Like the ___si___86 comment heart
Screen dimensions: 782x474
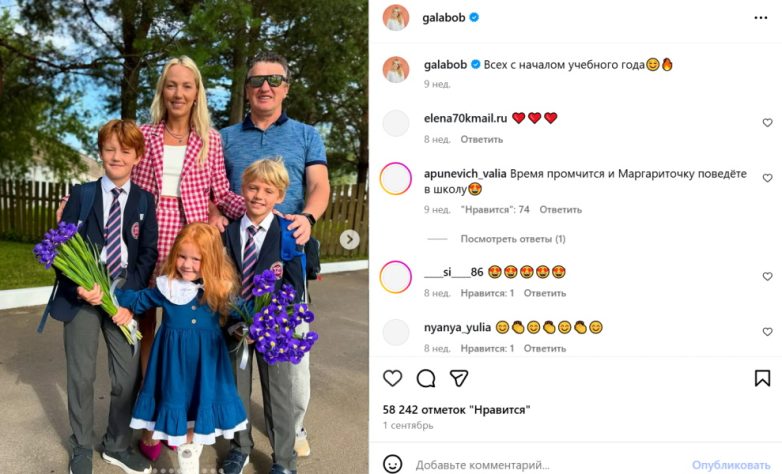[767, 276]
